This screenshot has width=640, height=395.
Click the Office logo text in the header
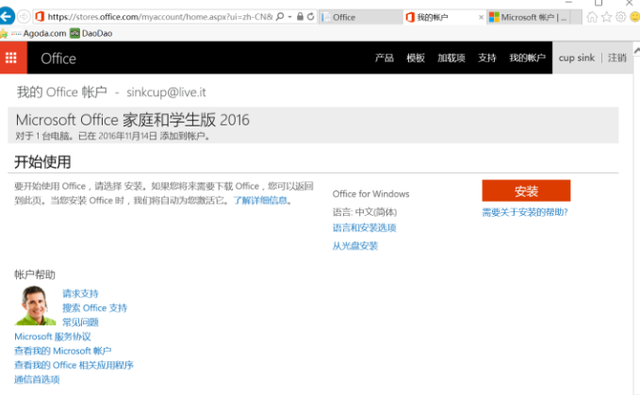[x=58, y=58]
